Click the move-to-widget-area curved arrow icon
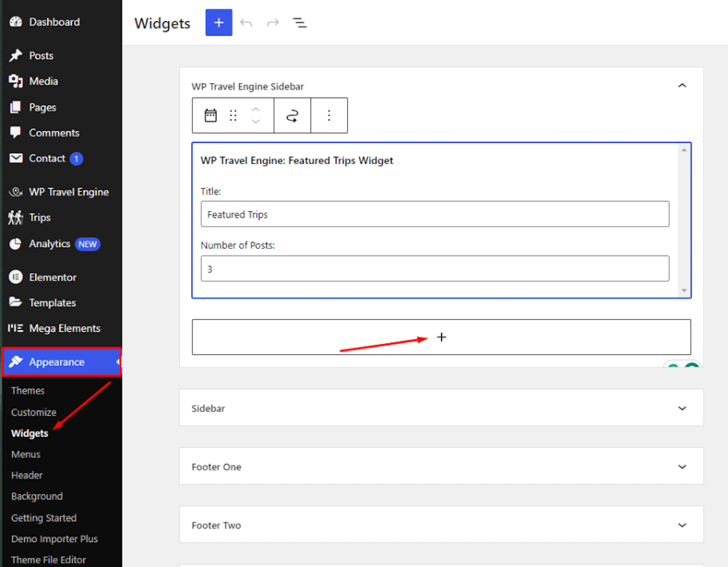 292,116
